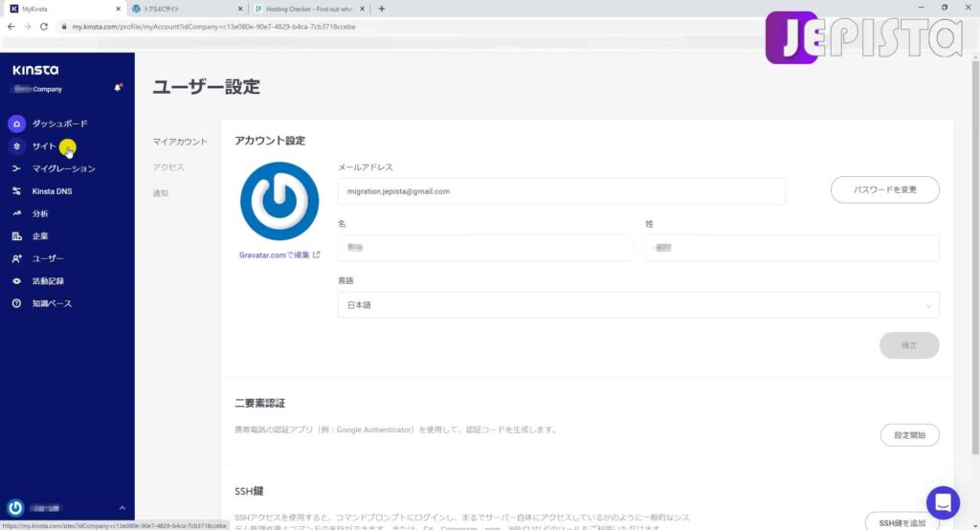Open a new browser tab with plus
The height and width of the screenshot is (530, 980).
(x=381, y=9)
